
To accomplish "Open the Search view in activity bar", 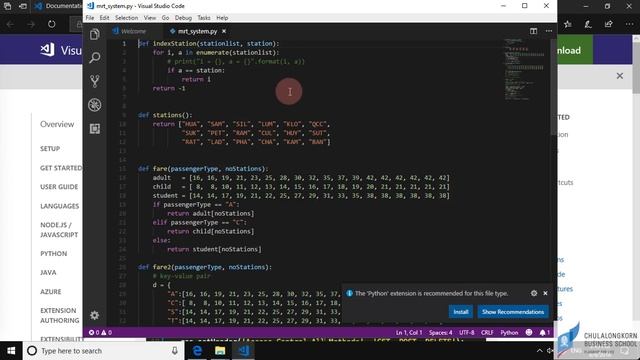I will click(x=95, y=58).
